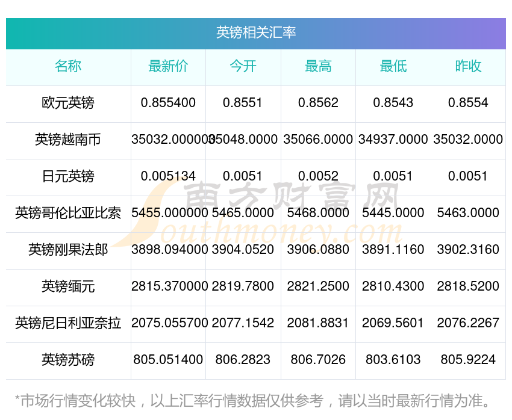Click previous close 2076.2267

click(x=468, y=323)
